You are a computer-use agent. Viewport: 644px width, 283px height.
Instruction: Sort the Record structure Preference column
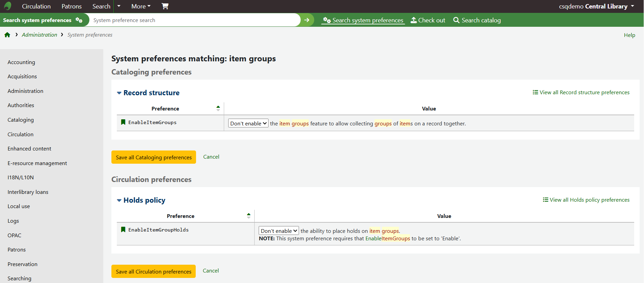(218, 108)
